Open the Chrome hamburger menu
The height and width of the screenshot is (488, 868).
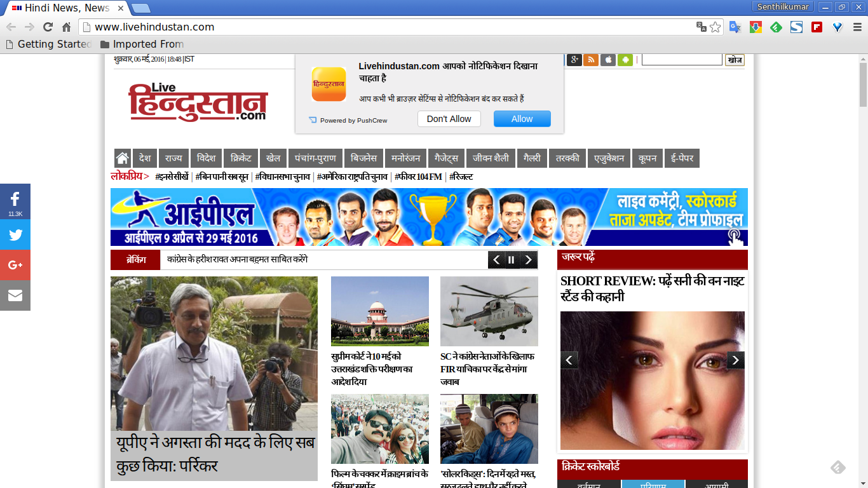point(857,27)
